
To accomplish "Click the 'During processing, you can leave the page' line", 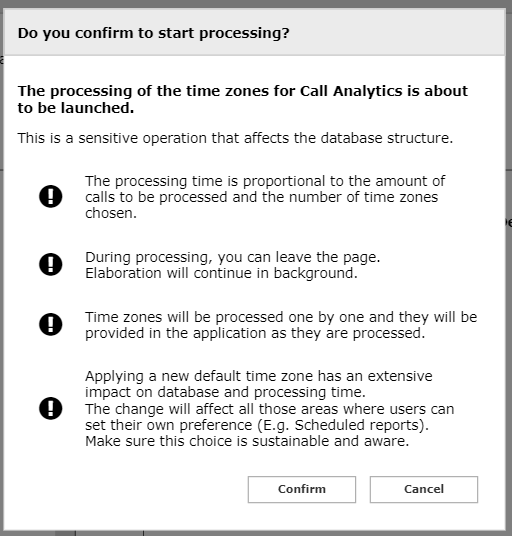I will (x=232, y=257).
